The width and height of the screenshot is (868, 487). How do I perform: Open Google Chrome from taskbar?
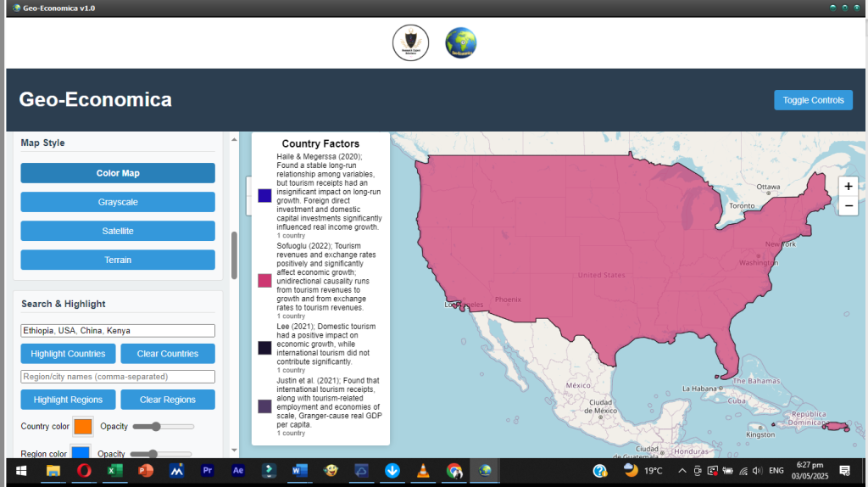pos(454,470)
